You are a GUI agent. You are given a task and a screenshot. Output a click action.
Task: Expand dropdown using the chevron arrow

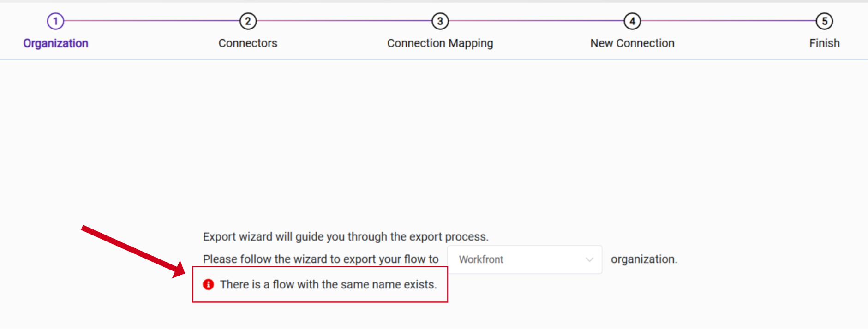point(589,259)
